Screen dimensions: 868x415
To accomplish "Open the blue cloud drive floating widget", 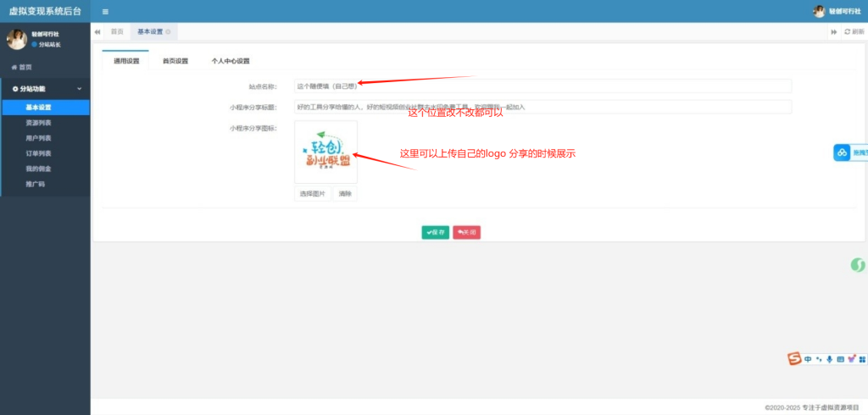I will (842, 152).
